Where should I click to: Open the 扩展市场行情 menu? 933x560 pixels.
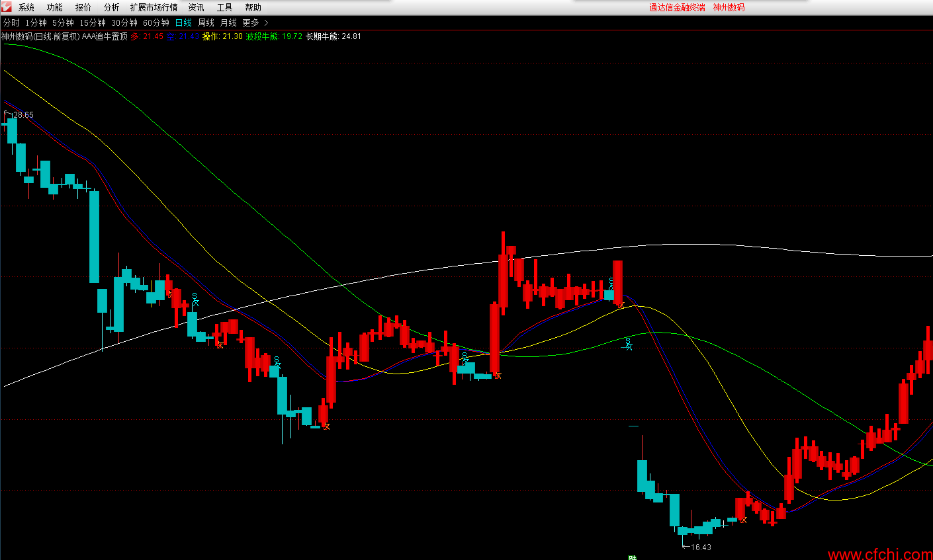coord(154,7)
